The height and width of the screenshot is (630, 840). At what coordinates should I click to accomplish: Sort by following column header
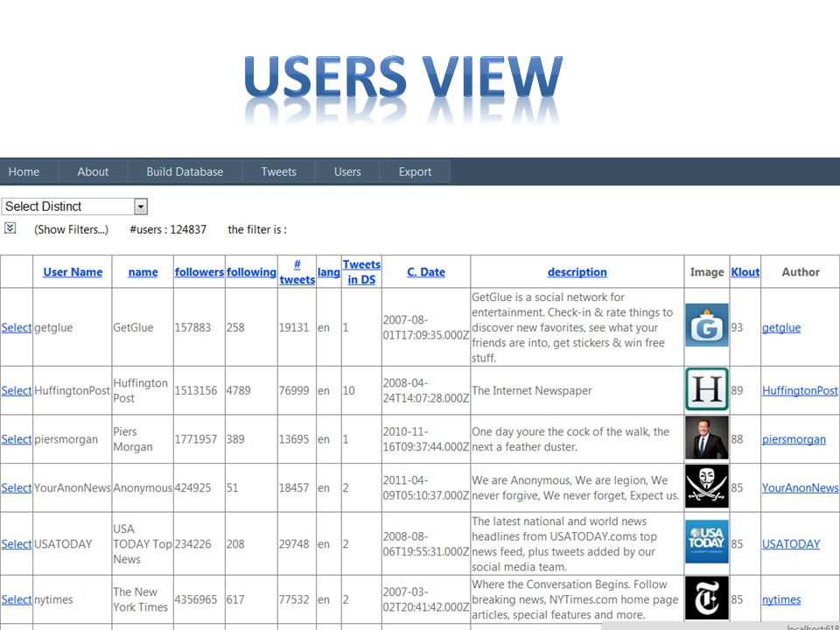click(x=251, y=271)
